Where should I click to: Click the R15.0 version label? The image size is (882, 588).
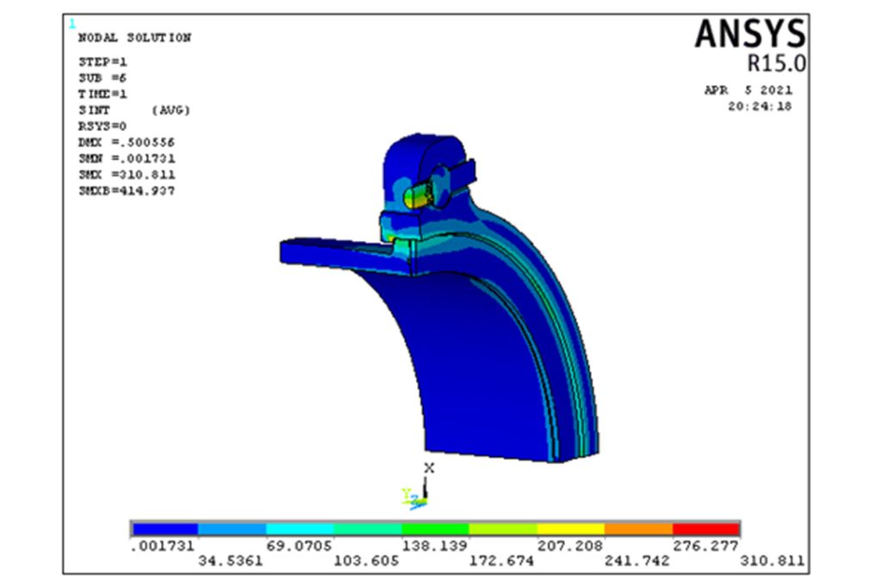click(x=776, y=63)
